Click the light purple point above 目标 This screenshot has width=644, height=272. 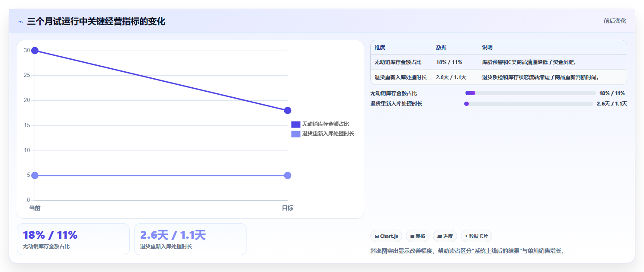coord(288,176)
